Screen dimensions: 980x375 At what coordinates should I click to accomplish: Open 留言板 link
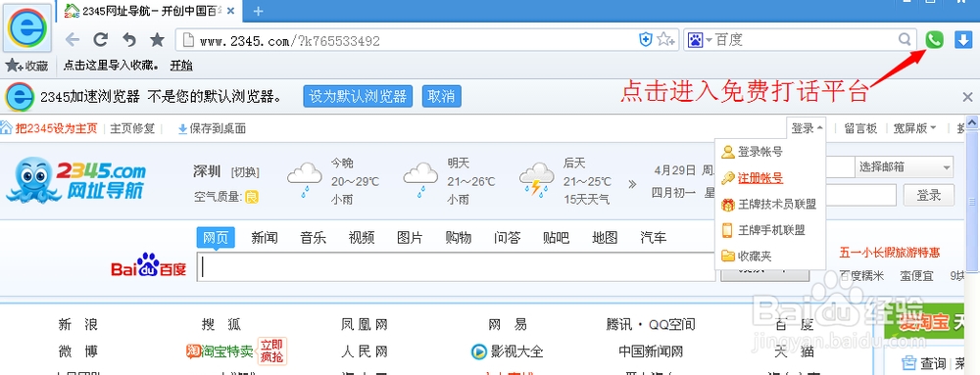point(860,128)
